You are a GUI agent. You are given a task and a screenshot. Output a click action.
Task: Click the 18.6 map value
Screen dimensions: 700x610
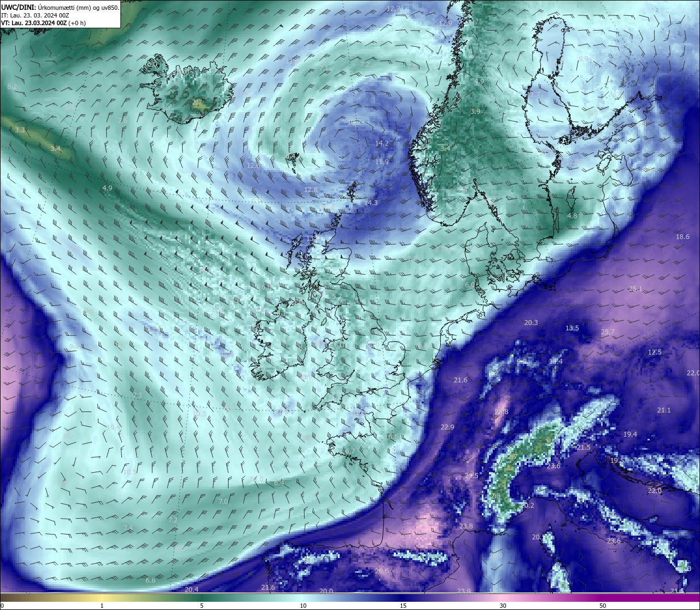[682, 236]
